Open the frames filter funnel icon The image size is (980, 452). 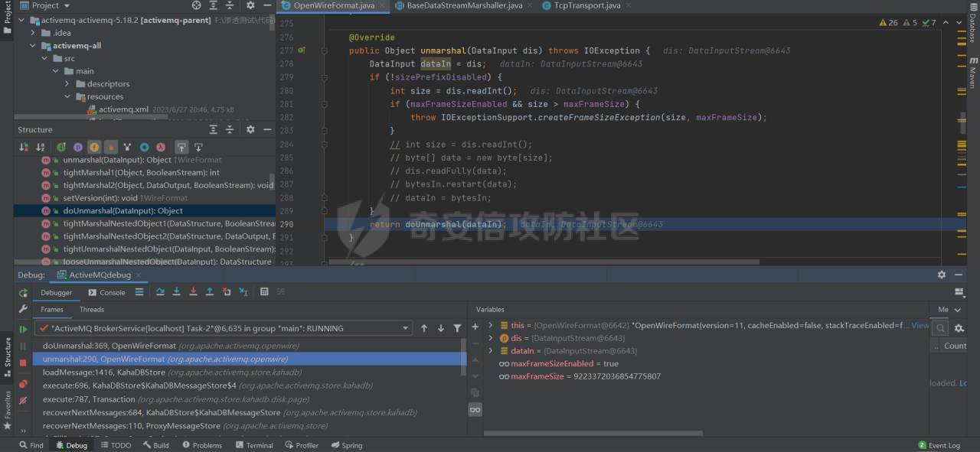[x=457, y=328]
